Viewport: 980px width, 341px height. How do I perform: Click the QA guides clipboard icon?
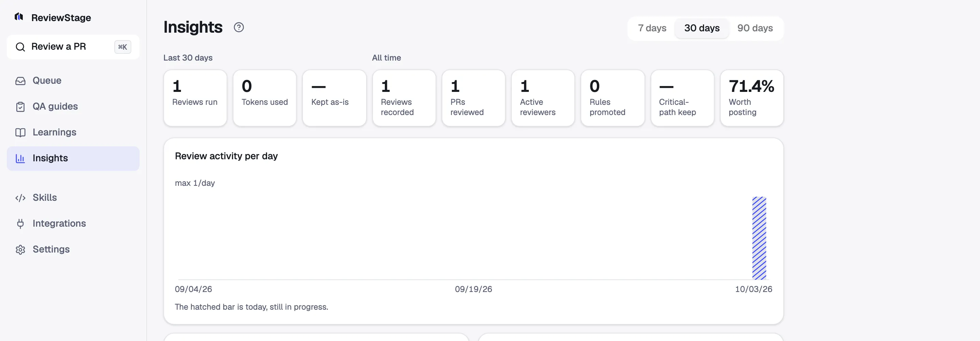click(20, 107)
